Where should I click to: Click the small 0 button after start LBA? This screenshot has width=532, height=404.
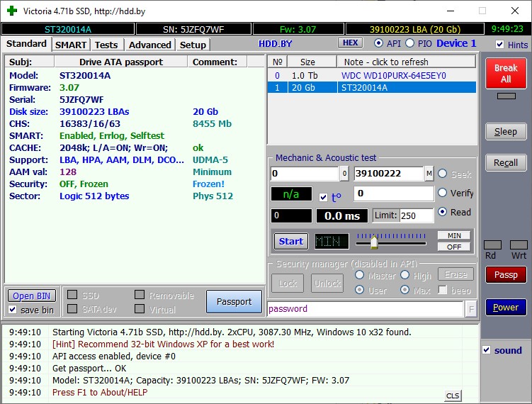click(x=344, y=174)
